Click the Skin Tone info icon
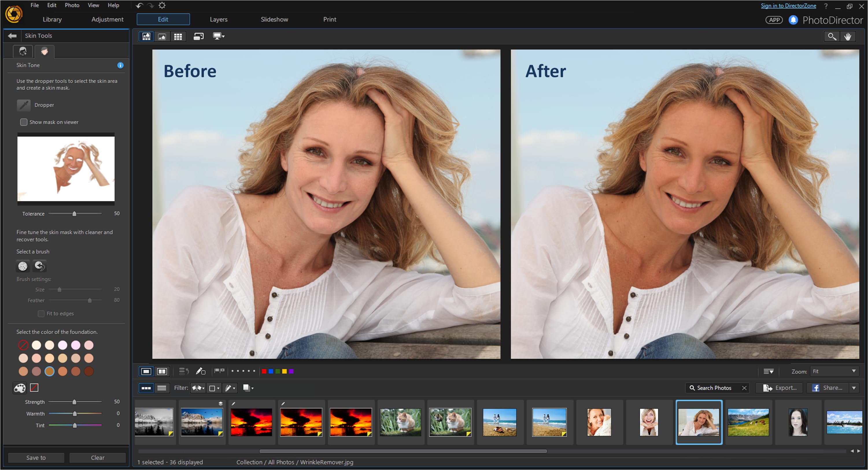The width and height of the screenshot is (868, 470). (120, 65)
